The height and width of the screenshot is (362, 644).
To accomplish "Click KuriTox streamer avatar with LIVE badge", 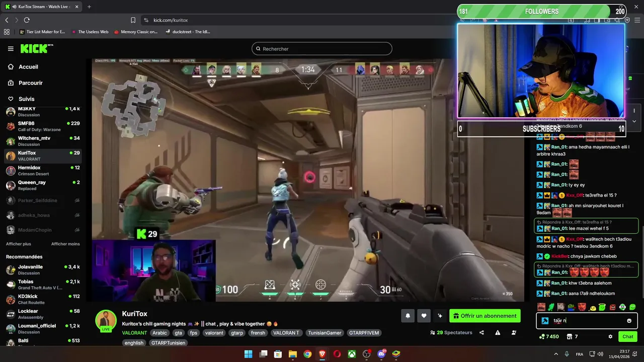I will click(x=106, y=321).
